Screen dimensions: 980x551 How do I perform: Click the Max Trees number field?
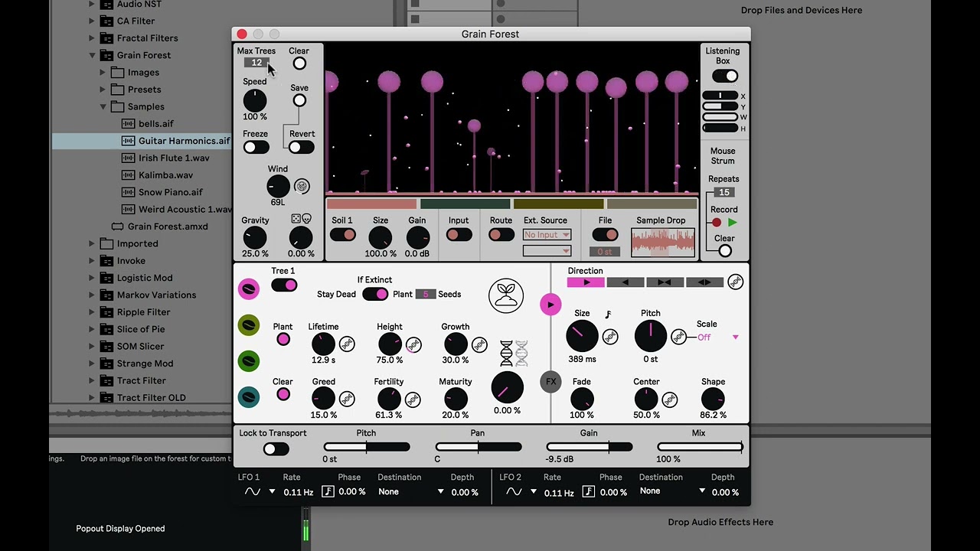pyautogui.click(x=256, y=63)
